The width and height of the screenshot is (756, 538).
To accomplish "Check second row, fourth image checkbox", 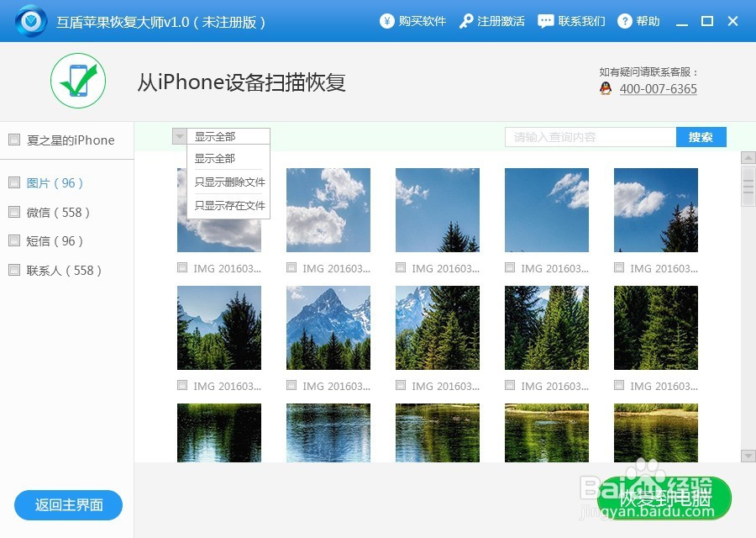I will [x=510, y=384].
